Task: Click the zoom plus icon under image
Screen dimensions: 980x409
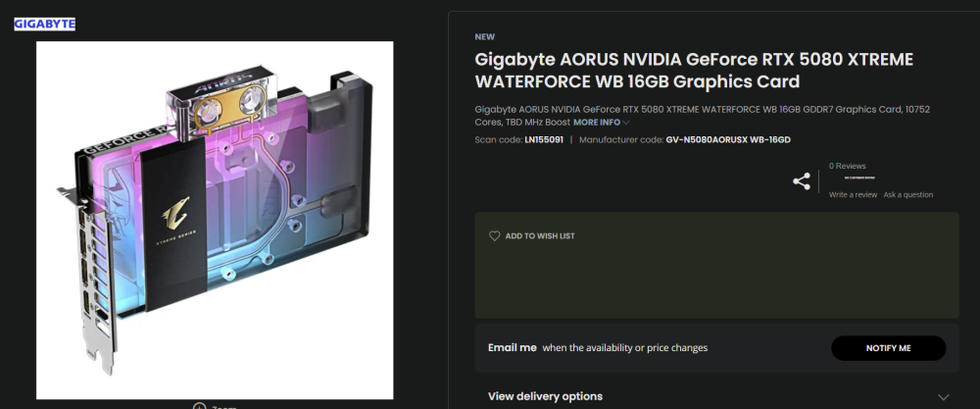Action: [199, 405]
